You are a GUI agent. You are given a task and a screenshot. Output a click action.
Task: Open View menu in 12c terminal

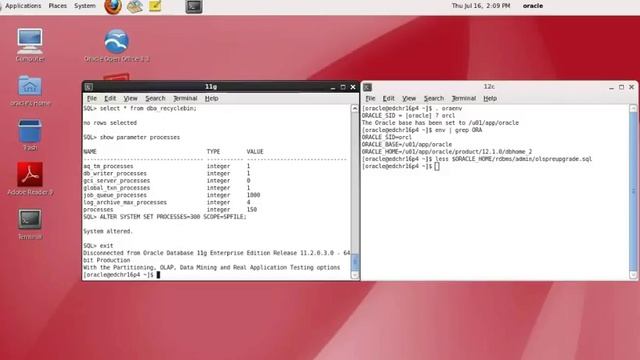point(409,98)
